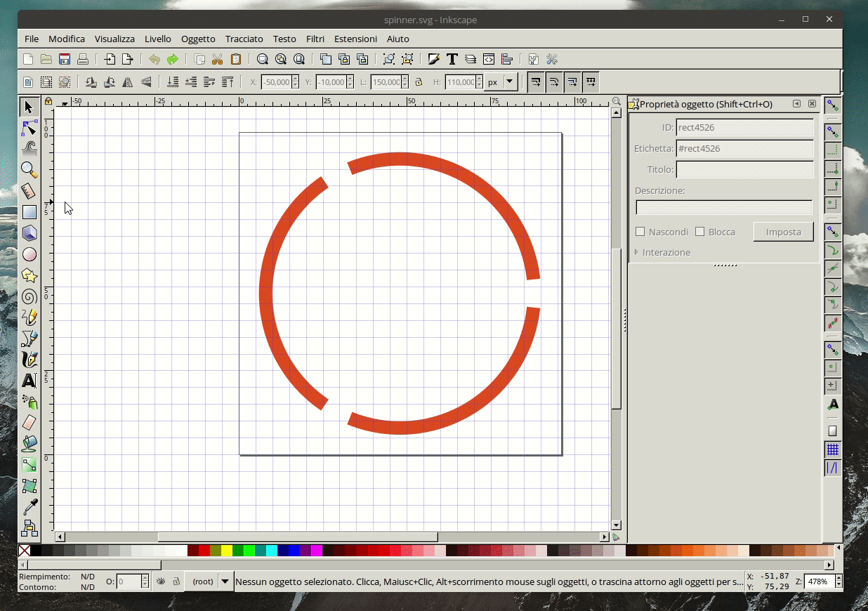
Task: Open Fill and Stroke dialog icon
Action: [434, 59]
